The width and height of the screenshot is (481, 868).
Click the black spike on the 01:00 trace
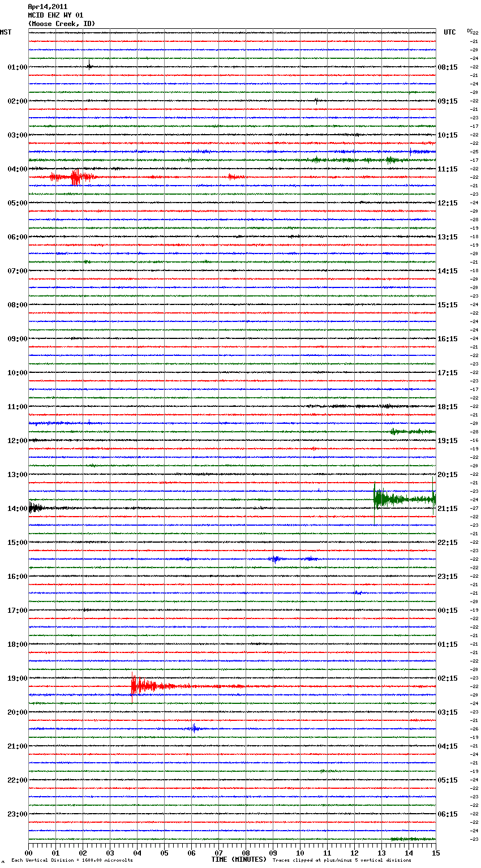click(89, 66)
